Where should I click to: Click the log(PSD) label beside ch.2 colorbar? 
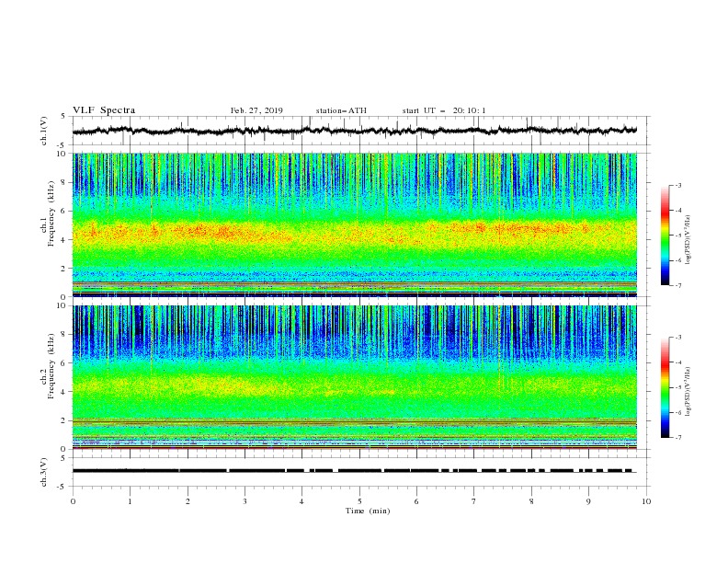coord(688,391)
